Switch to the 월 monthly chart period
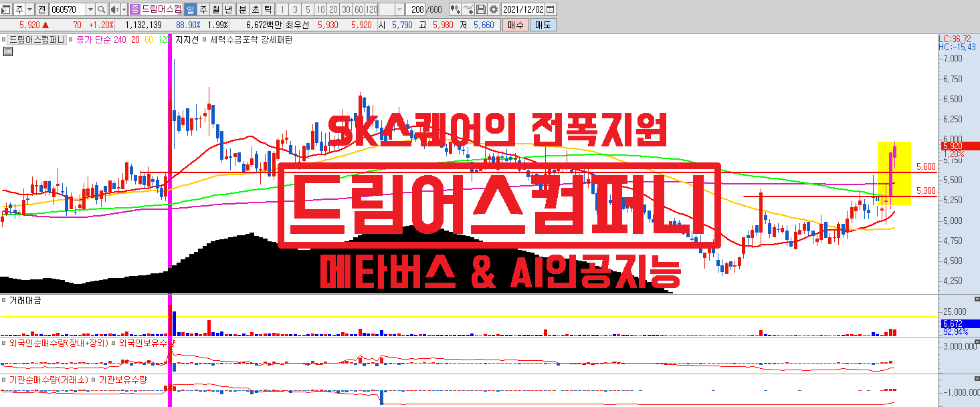Viewport: 980px width, 407px height. (215, 9)
